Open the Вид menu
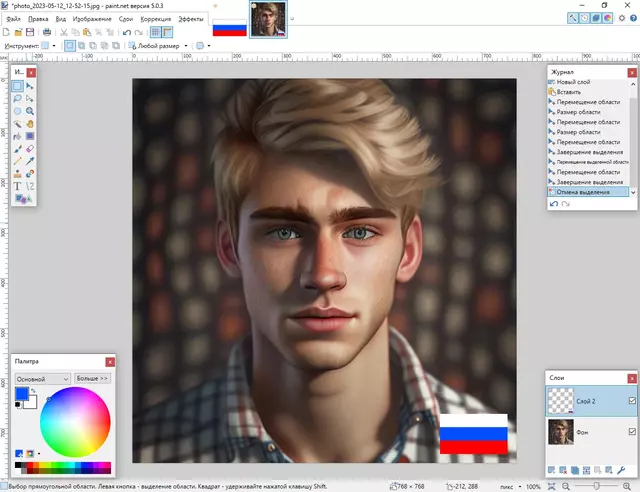This screenshot has width=640, height=492. (x=60, y=19)
